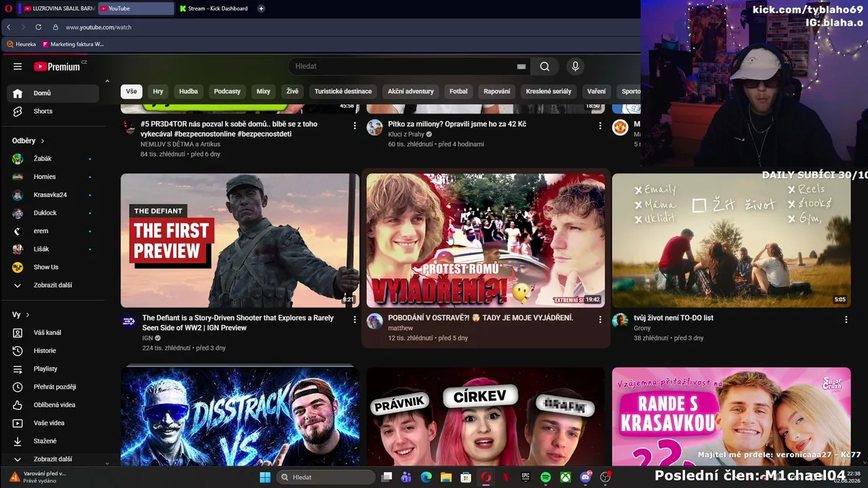Open Váš kanál in the sidebar
The width and height of the screenshot is (868, 488).
(x=53, y=333)
